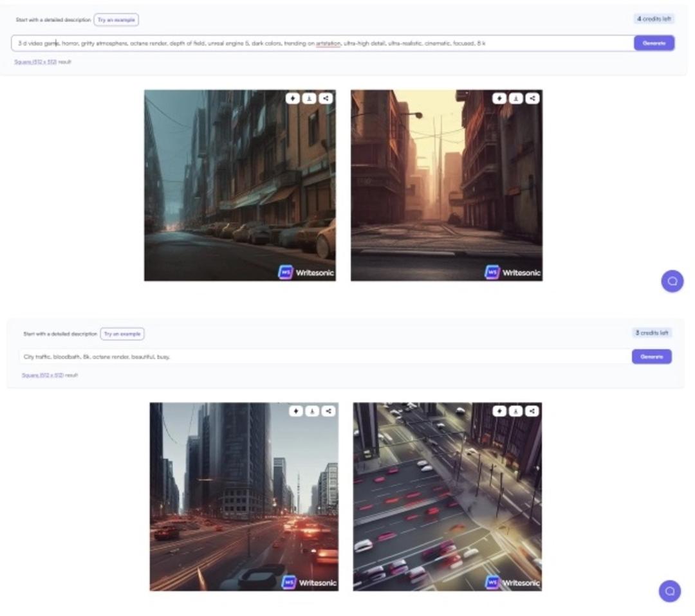Image resolution: width=695 pixels, height=616 pixels.
Task: Download the orange alley image
Action: 515,98
